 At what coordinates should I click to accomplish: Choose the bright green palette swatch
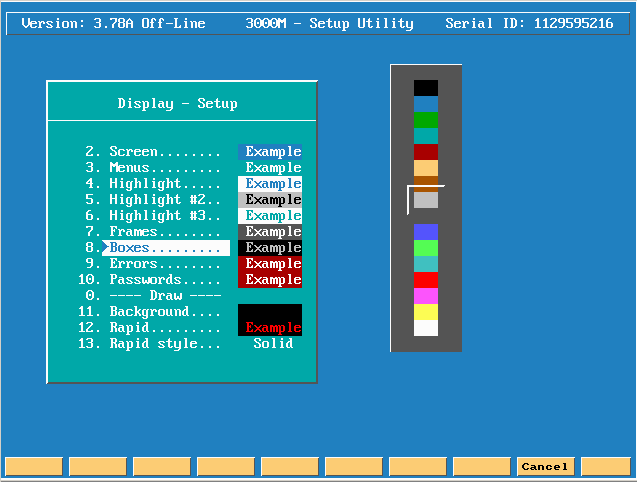tap(426, 248)
